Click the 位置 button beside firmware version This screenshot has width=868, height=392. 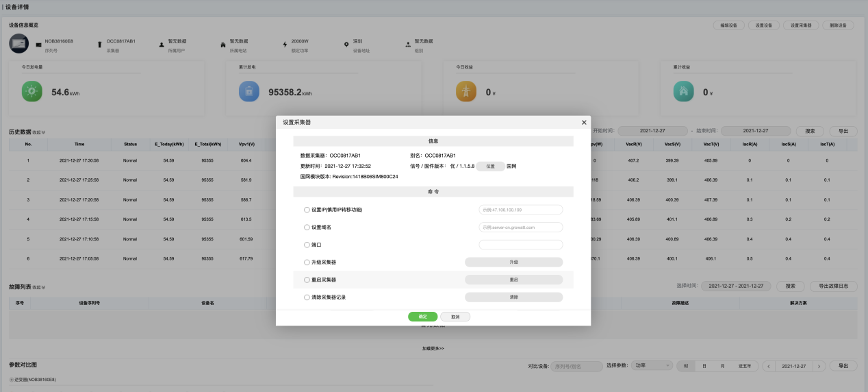490,167
